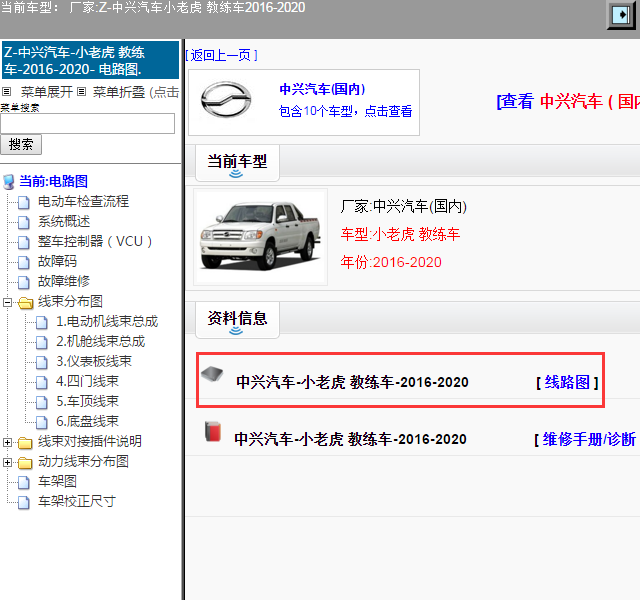Click the page icon beside 3.仪表板线束
The image size is (640, 600).
point(42,362)
